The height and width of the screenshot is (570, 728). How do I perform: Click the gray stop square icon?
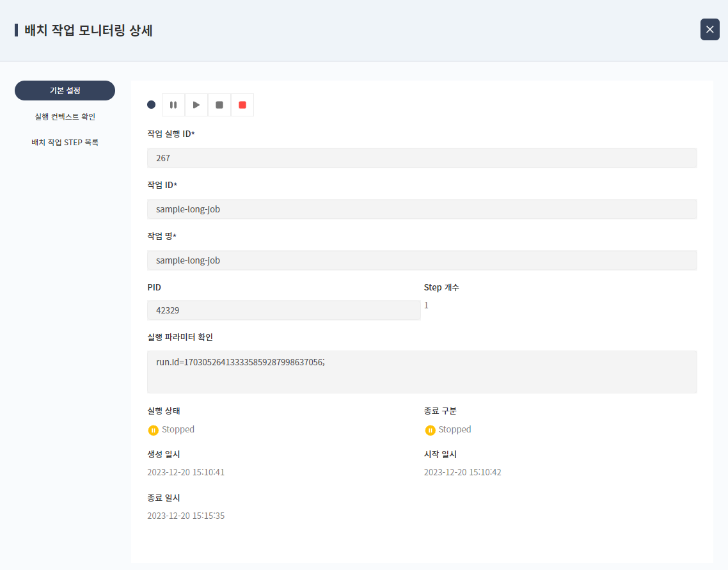tap(219, 105)
